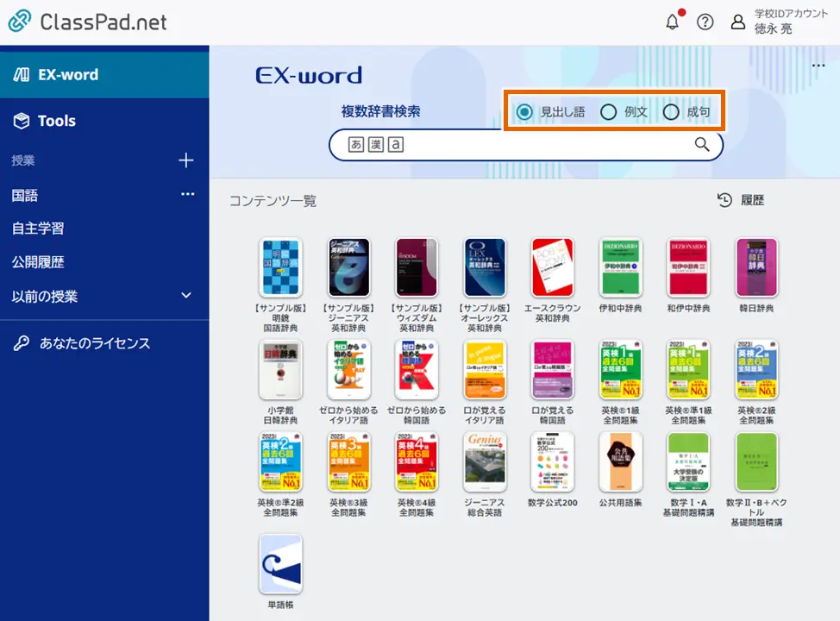This screenshot has height=621, width=840.
Task: Click the 徳永 亮 account name
Action: (x=774, y=28)
